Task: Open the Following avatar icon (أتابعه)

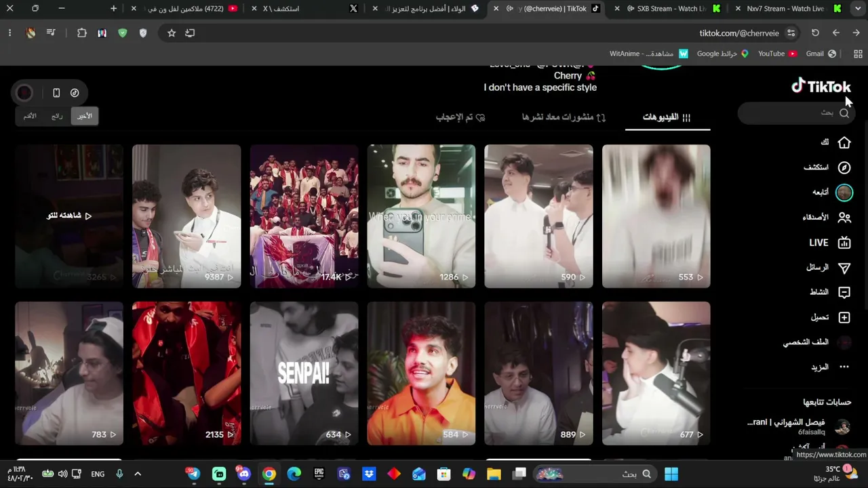Action: pos(844,192)
